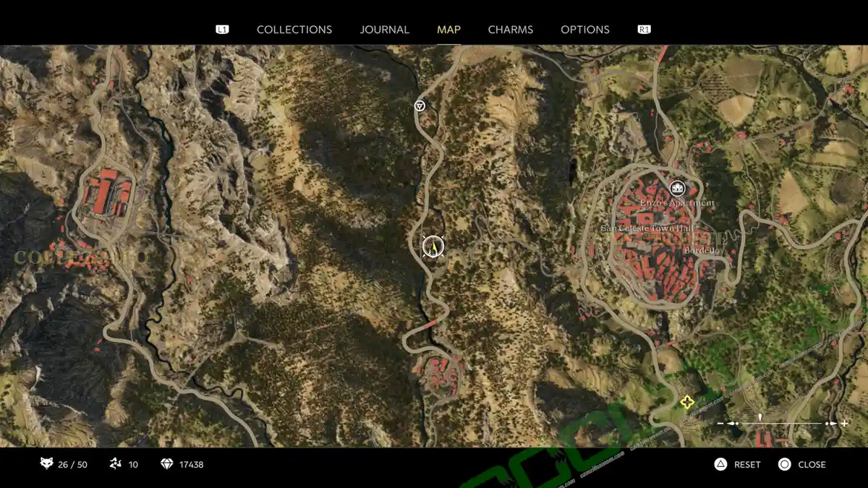The image size is (868, 488).
Task: Close the map via CLOSE
Action: point(812,465)
